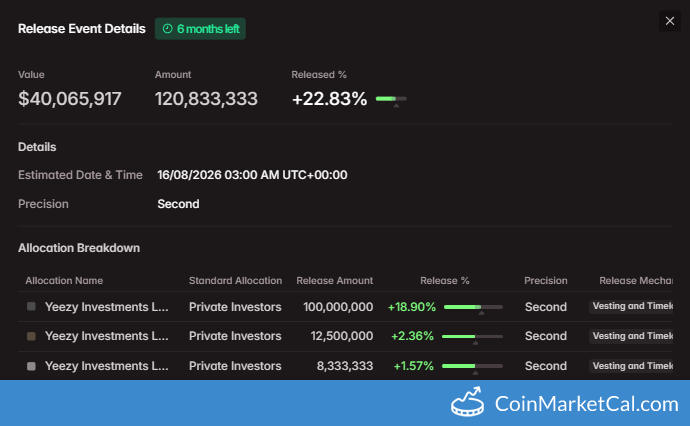Sort by Allocation Name column header
Viewport: 690px width, 426px height.
[x=64, y=280]
